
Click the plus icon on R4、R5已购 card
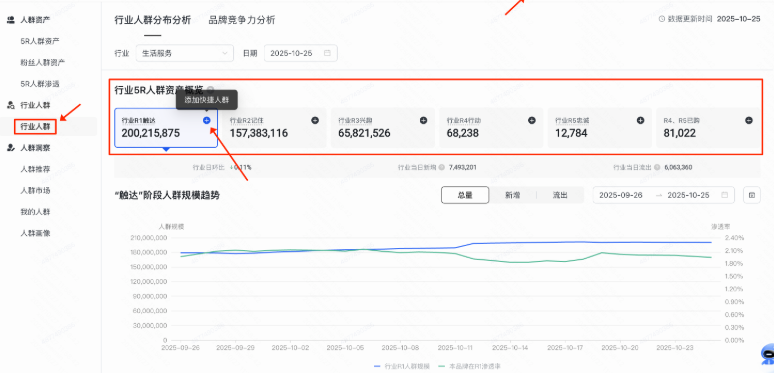click(x=749, y=120)
